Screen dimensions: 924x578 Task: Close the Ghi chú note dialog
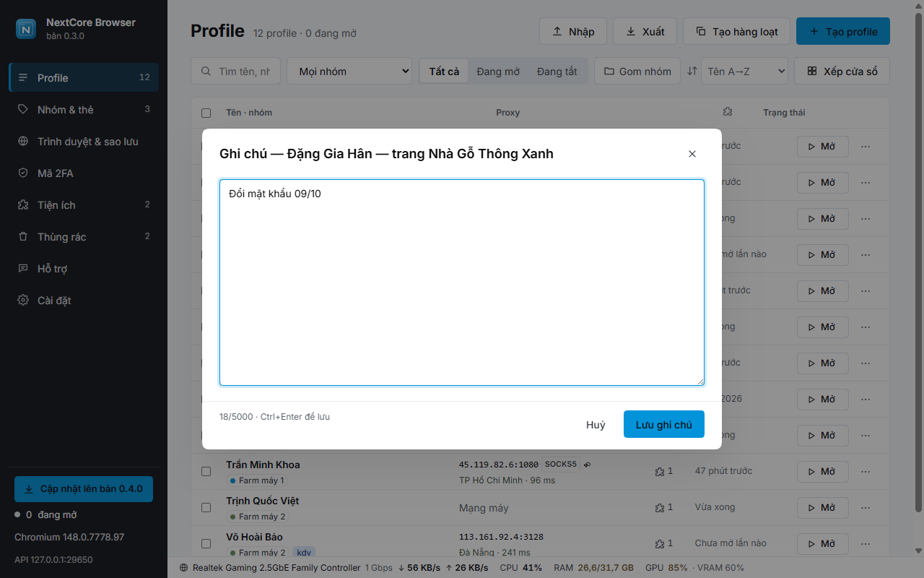692,154
